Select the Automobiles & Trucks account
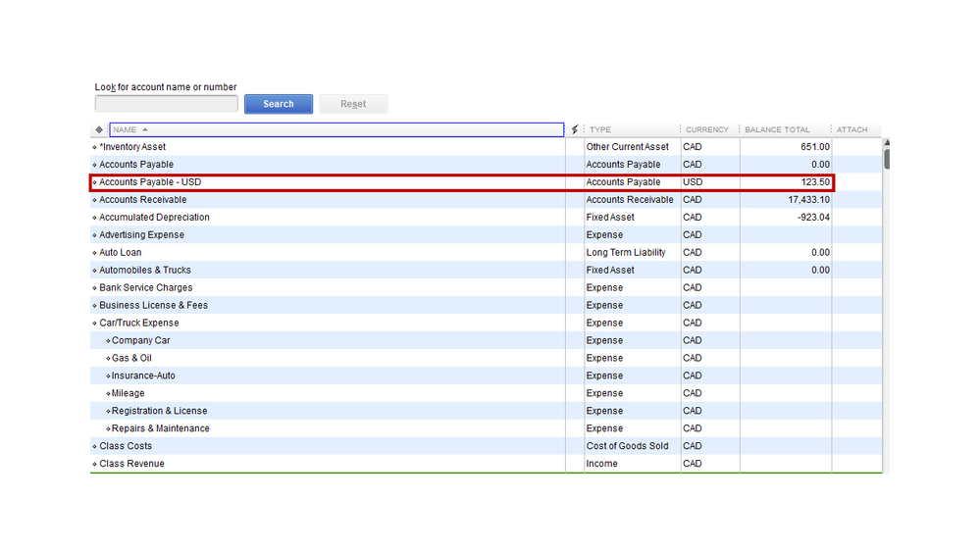Viewport: 980px width, 551px height. click(487, 270)
